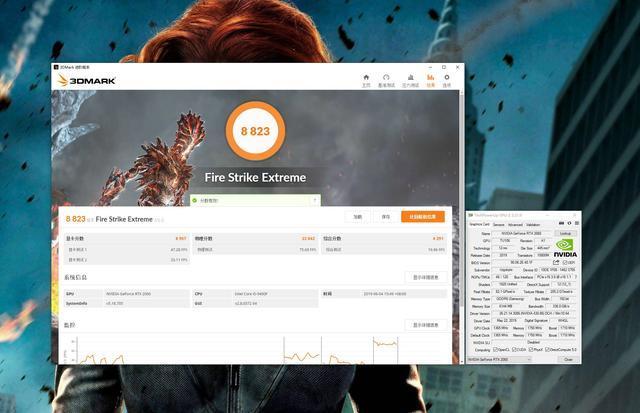Click the graphics test 2 FPS row
The width and height of the screenshot is (640, 413).
coord(127,260)
